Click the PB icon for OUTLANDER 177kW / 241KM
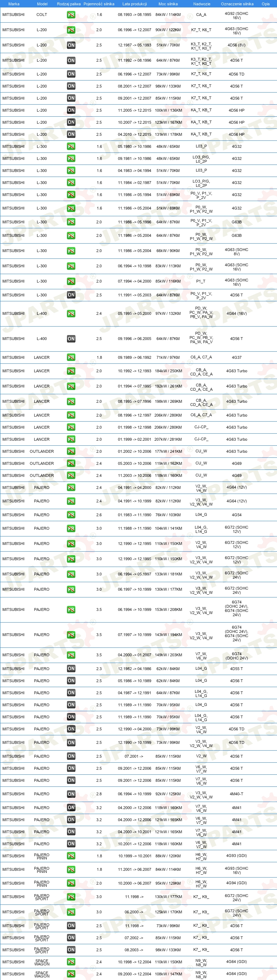The height and width of the screenshot is (980, 277). [x=71, y=452]
